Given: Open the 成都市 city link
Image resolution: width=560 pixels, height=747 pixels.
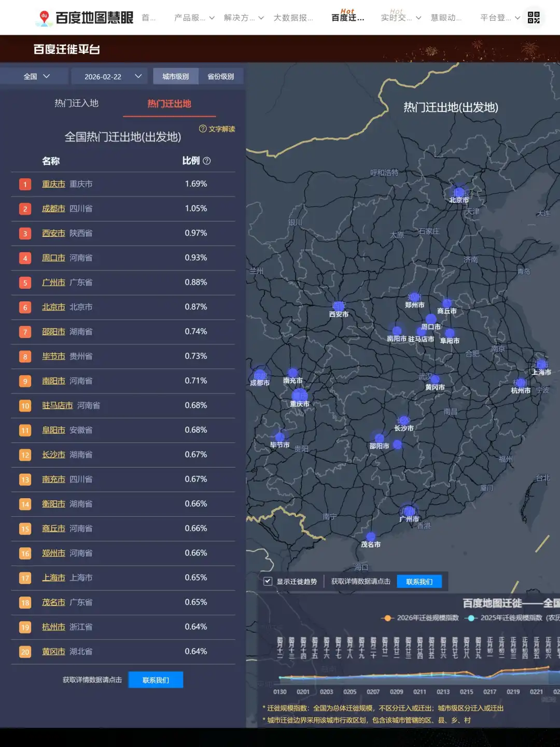Looking at the screenshot, I should click(53, 208).
